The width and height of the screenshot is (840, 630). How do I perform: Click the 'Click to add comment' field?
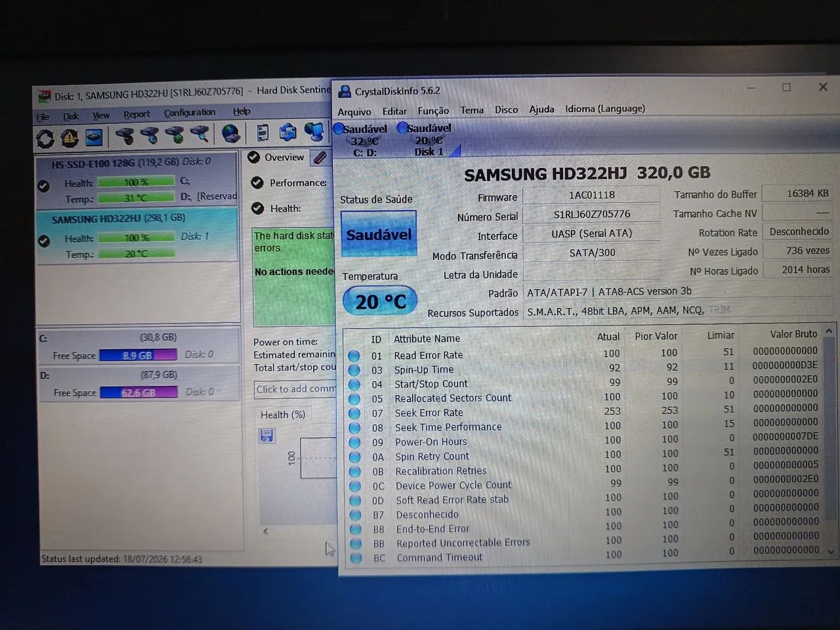click(295, 389)
